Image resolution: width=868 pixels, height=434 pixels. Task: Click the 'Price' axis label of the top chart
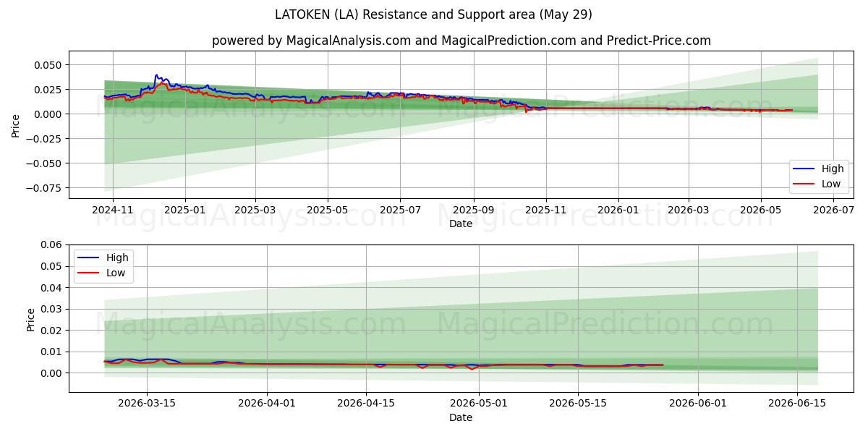click(16, 125)
